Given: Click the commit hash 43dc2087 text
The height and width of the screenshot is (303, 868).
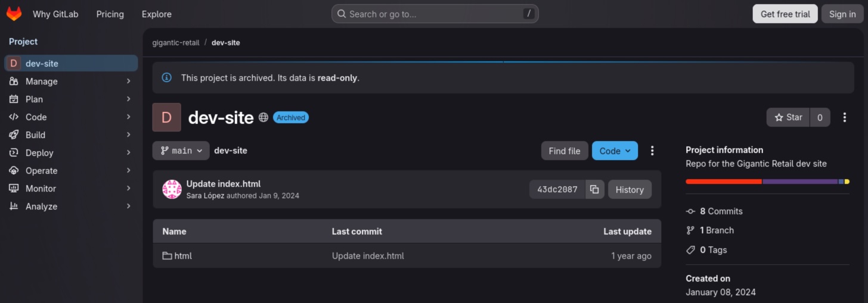Looking at the screenshot, I should coord(557,189).
